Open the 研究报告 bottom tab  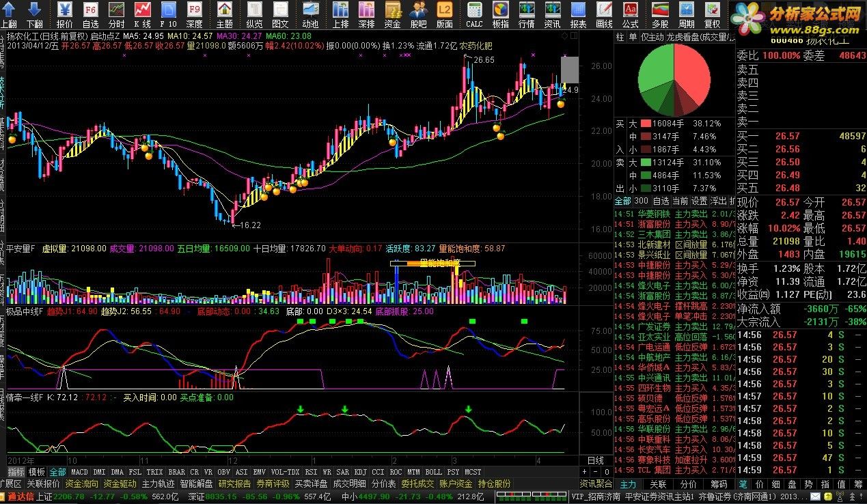click(236, 484)
